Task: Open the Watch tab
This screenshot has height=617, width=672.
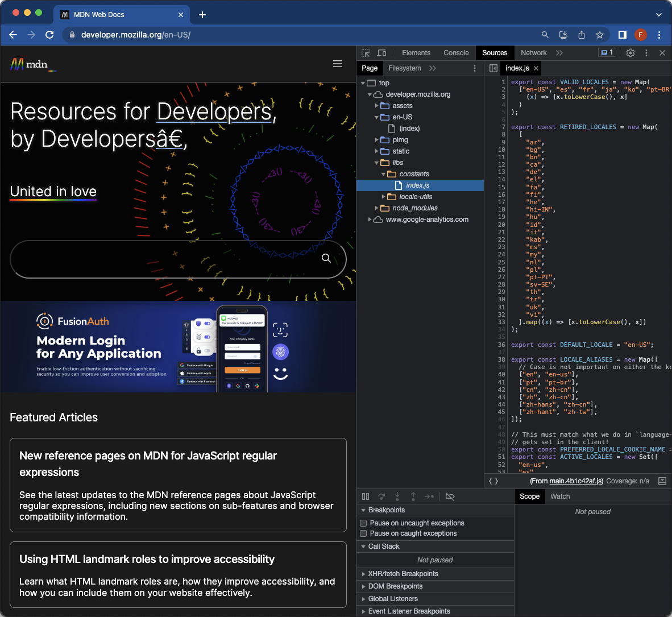Action: [559, 496]
